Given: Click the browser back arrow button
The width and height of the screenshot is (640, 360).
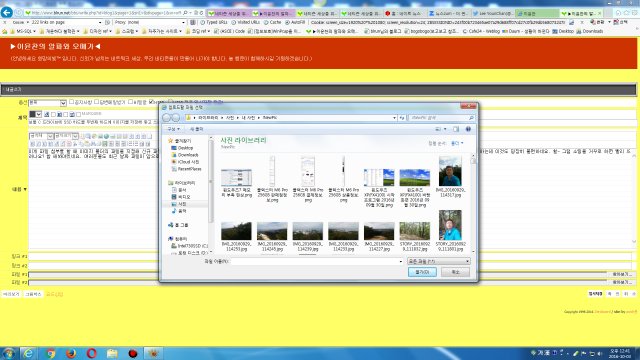Looking at the screenshot, I should [7, 12].
